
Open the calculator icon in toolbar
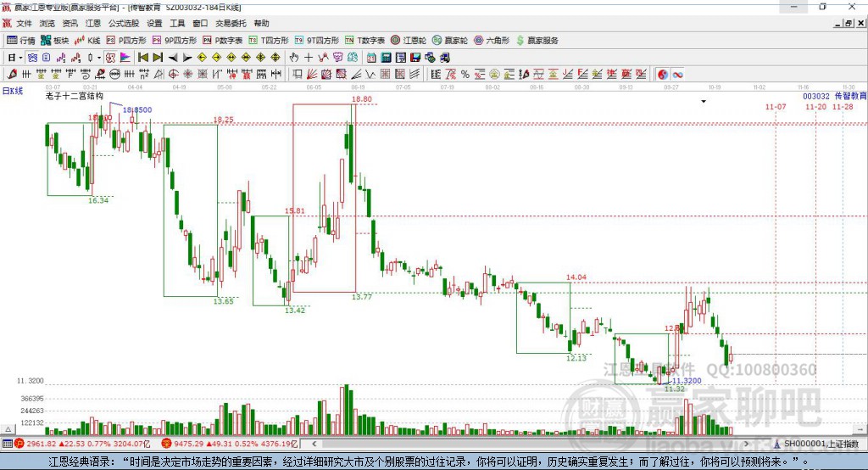386,58
